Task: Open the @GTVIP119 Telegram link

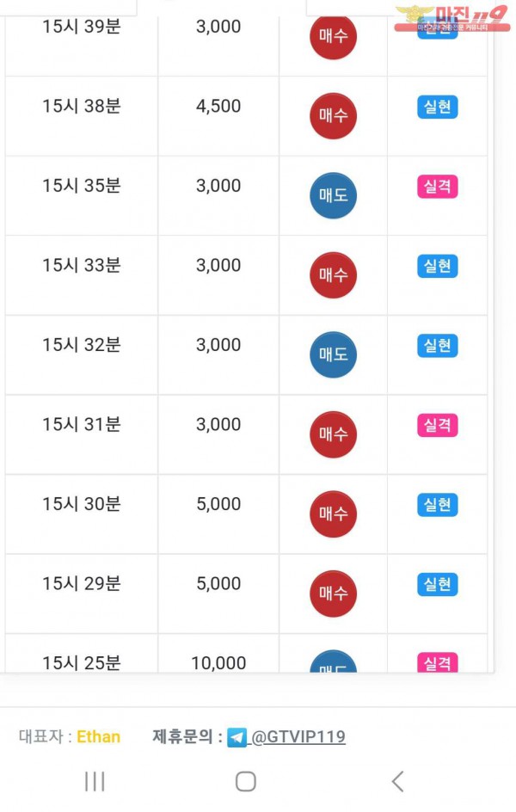Action: coord(298,736)
